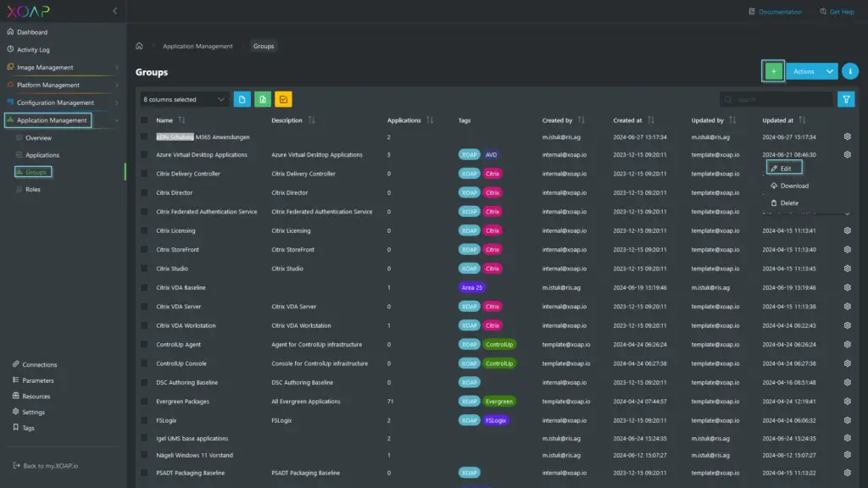Screen dimensions: 868x488
Task: Click the green add group plus button
Action: (x=773, y=71)
